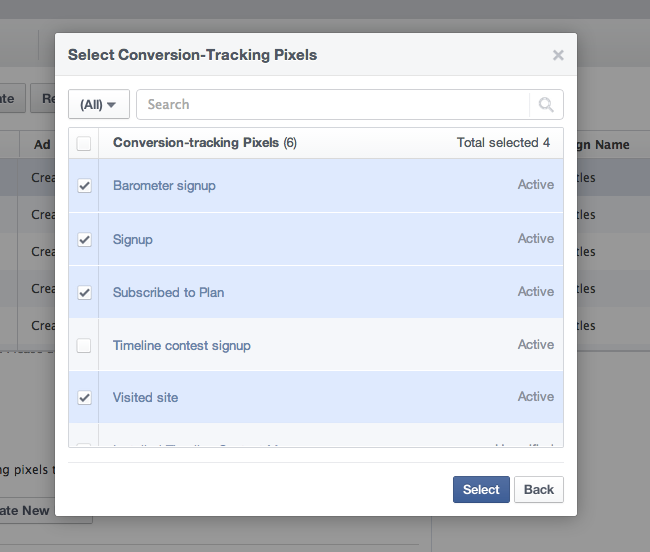Close the Select Conversion-Tracking Pixels dialog

(558, 56)
